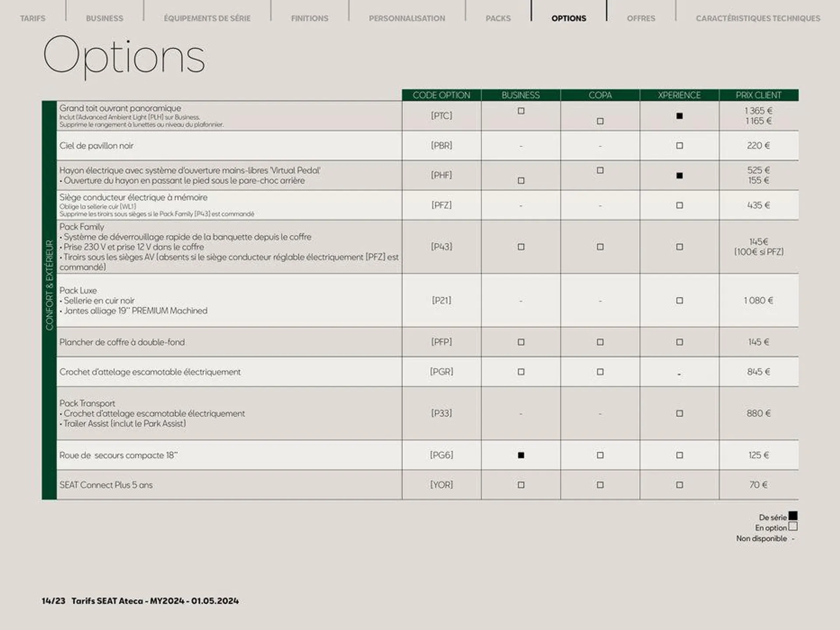Viewport: 840px width, 630px height.
Task: Click Business checkbox for Crochet d'attelage [PGR]
Action: (x=521, y=372)
